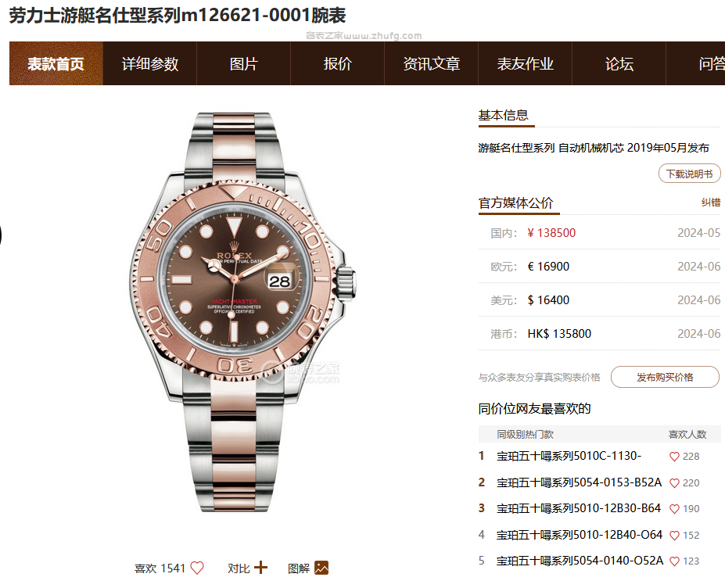The height and width of the screenshot is (588, 725).
Task: Click the plus icon beside 对比
Action: coord(260,567)
